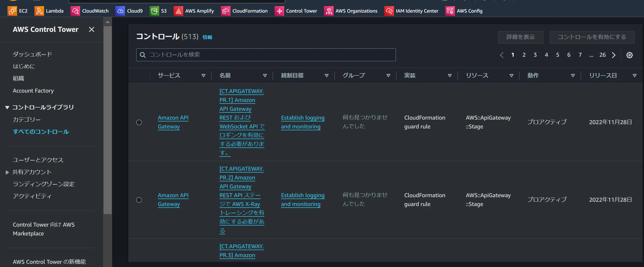Screen dimensions: 644x267
Task: Go to page 5 of controls
Action: [x=558, y=55]
